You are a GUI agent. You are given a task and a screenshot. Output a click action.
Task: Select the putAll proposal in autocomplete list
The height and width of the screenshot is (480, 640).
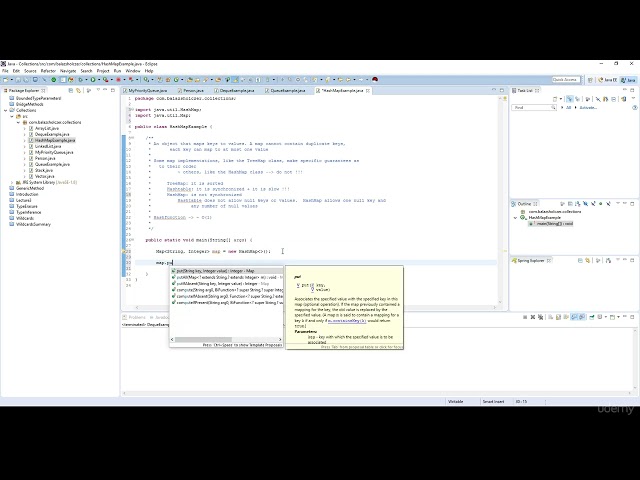[227, 277]
